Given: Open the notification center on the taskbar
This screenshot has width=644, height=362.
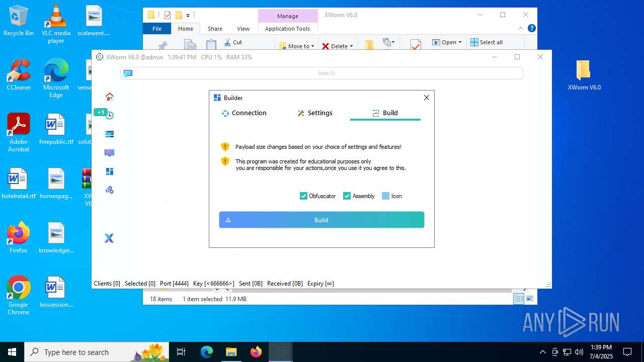Looking at the screenshot, I should point(627,352).
